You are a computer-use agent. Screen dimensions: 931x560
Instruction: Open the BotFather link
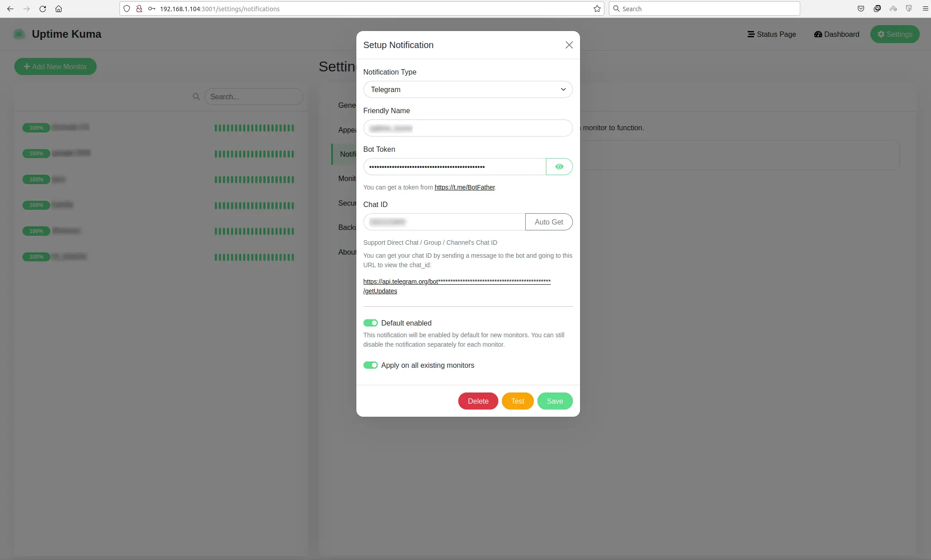pyautogui.click(x=465, y=187)
